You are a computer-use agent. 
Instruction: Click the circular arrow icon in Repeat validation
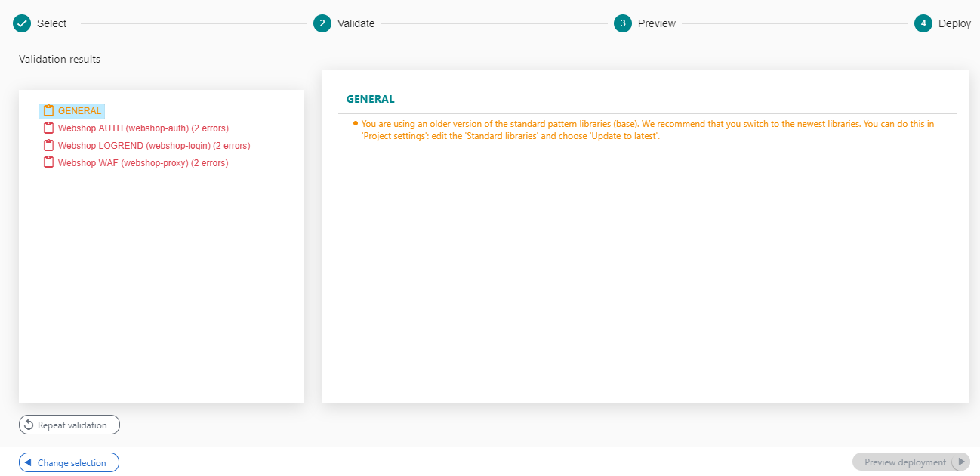[x=29, y=425]
